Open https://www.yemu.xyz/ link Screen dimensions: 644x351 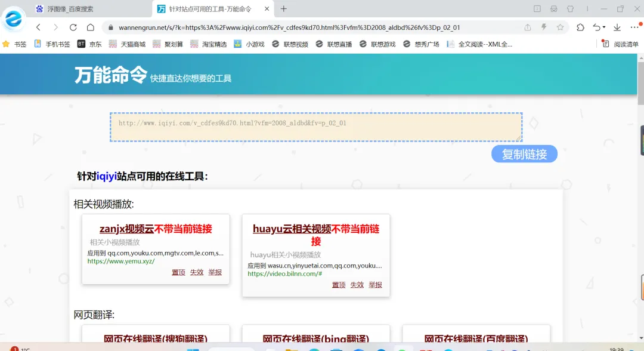click(120, 261)
